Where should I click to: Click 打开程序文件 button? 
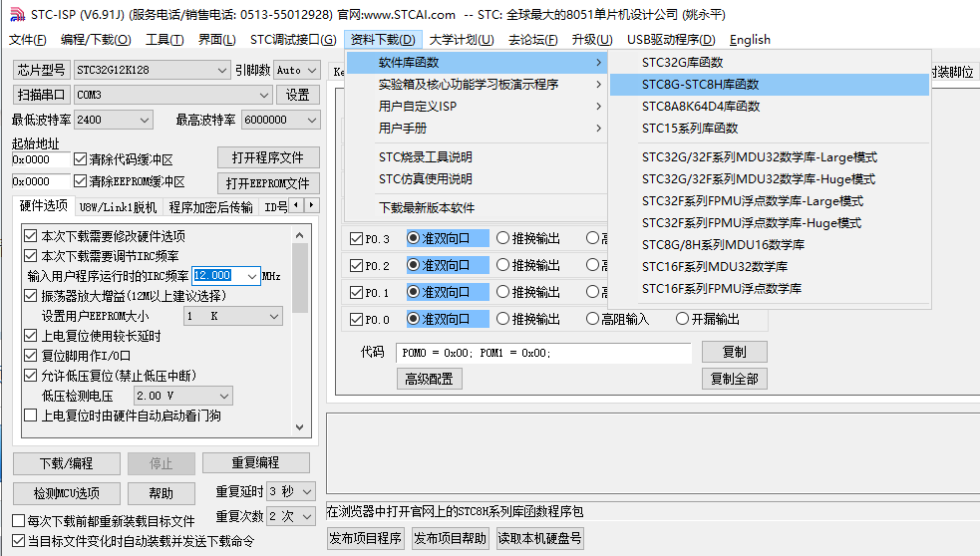(x=268, y=157)
